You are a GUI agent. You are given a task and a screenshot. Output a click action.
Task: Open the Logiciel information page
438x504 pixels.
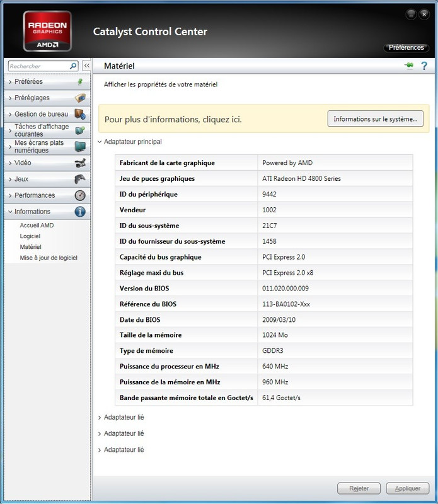pyautogui.click(x=30, y=236)
